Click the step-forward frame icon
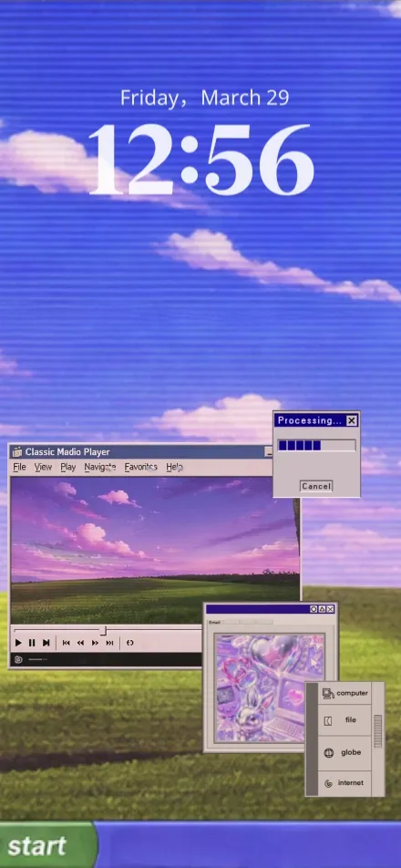Screen dimensions: 401x868 (x=46, y=643)
